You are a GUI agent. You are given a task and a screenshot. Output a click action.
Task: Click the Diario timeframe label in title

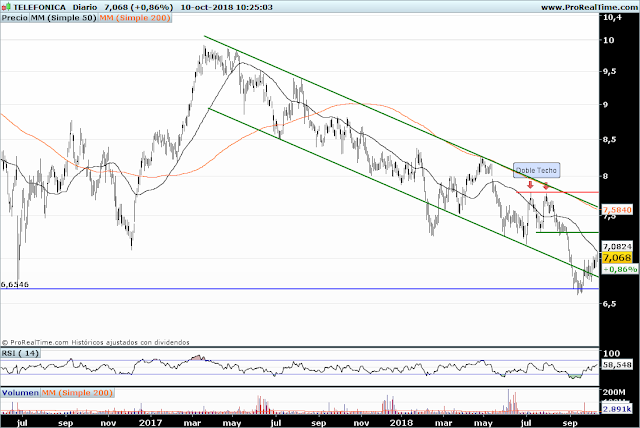click(85, 7)
